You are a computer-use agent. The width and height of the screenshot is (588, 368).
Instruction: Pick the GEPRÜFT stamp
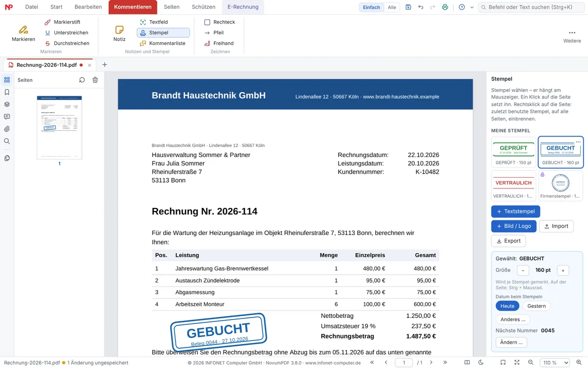(x=514, y=152)
